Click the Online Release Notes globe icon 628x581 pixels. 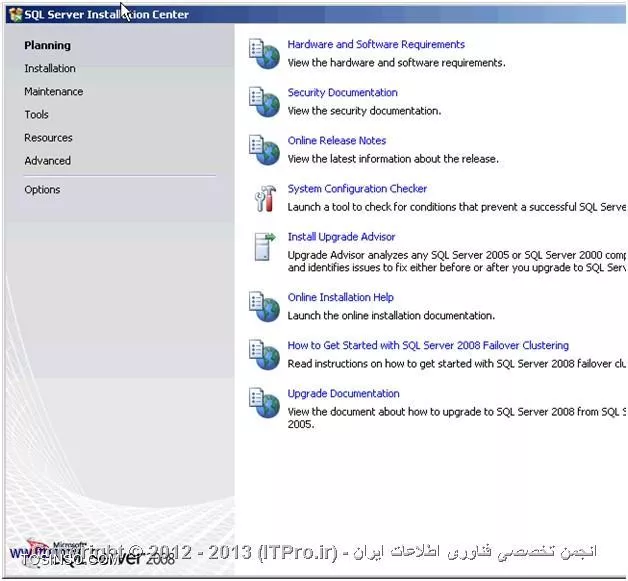coord(264,150)
